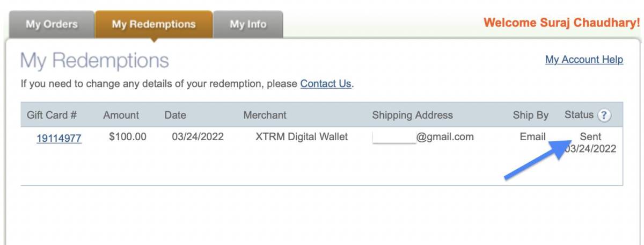Open the My Account Help link
644x245 pixels.
(584, 60)
